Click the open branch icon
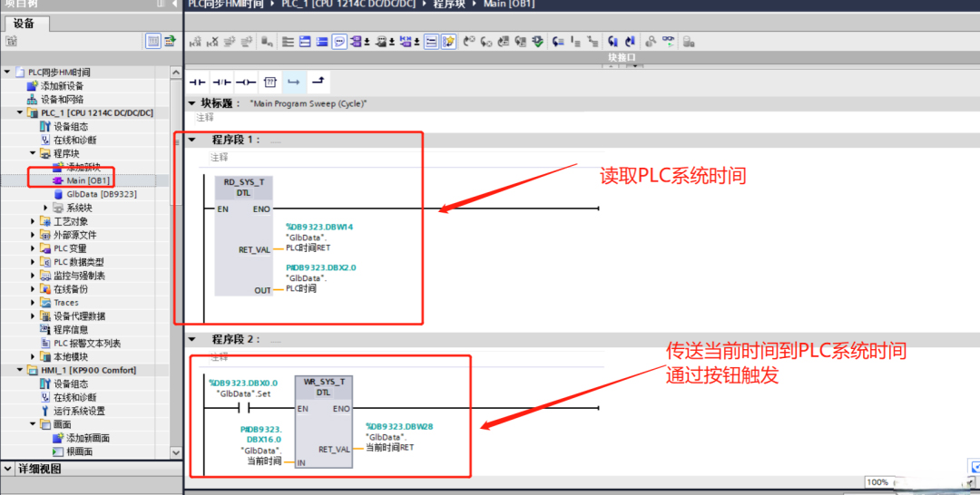 click(294, 82)
